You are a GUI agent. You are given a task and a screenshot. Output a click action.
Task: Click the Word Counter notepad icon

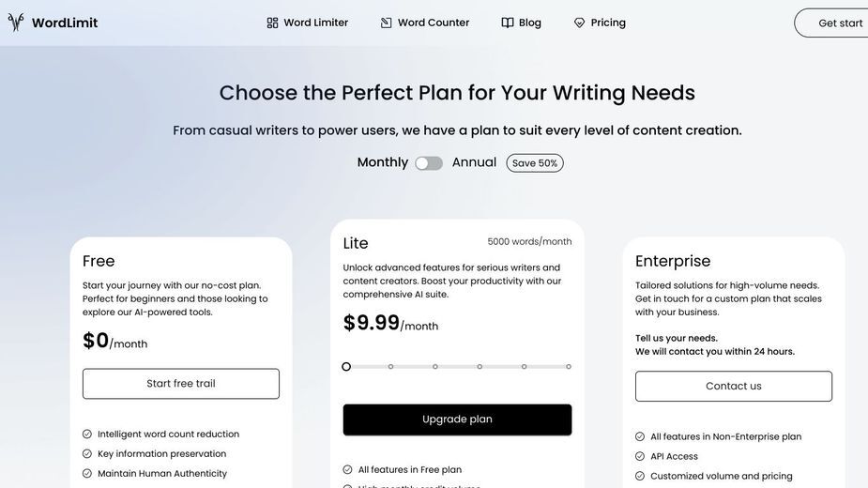pyautogui.click(x=387, y=23)
